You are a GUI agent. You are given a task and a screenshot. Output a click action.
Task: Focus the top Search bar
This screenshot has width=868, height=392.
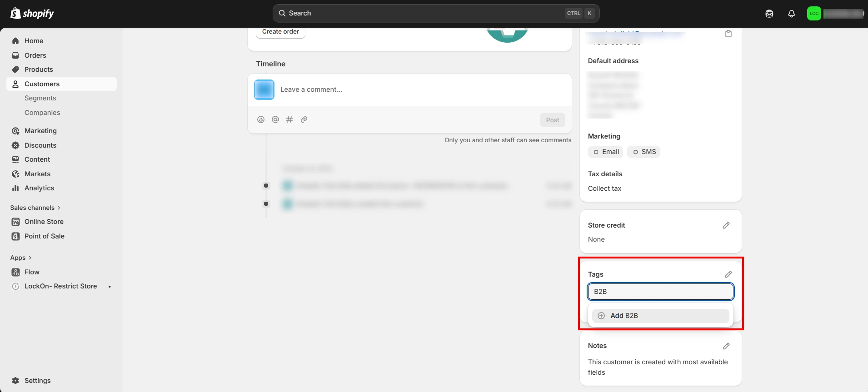point(436,13)
